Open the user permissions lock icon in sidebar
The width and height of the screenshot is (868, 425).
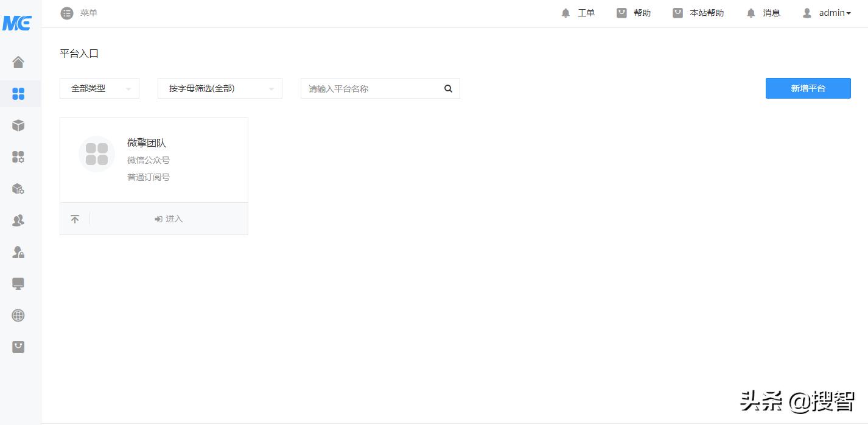[x=18, y=252]
